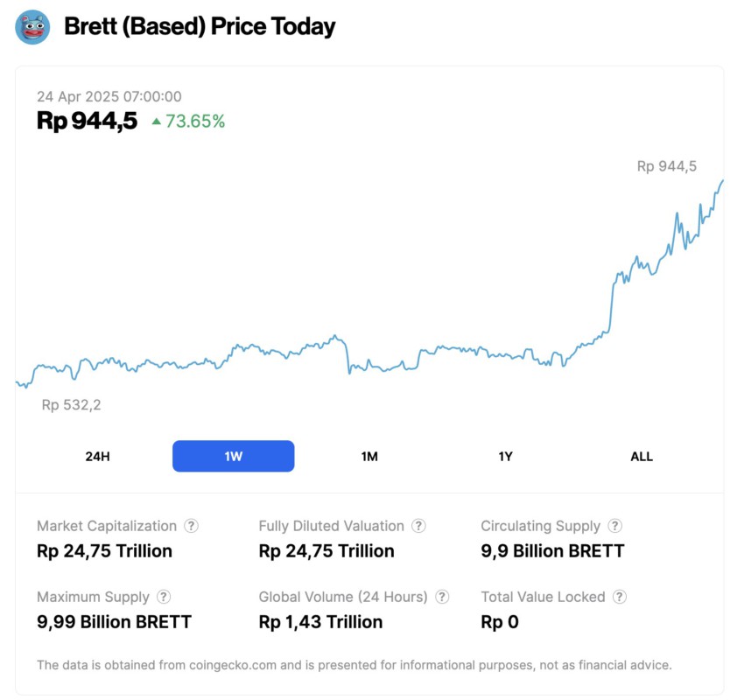Click Total Value Locked question mark icon
The width and height of the screenshot is (730, 700).
point(620,598)
